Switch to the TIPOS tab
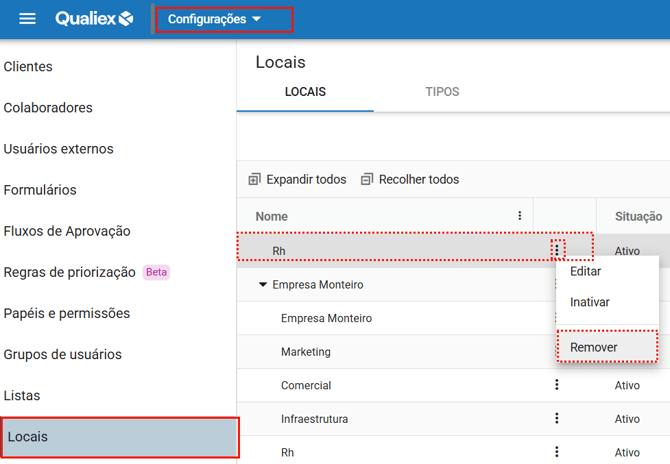Screen dimensions: 670x464 tap(442, 92)
